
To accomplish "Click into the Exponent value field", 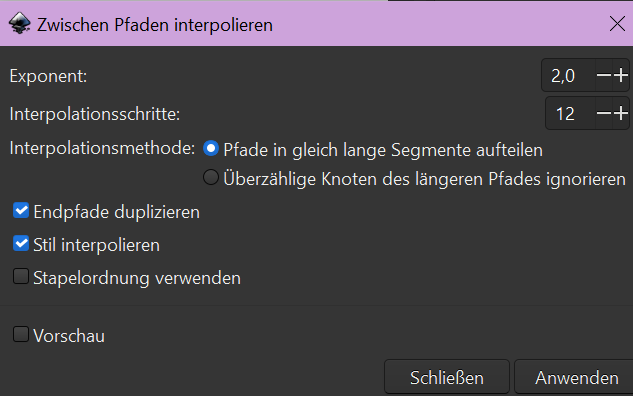I will point(568,75).
